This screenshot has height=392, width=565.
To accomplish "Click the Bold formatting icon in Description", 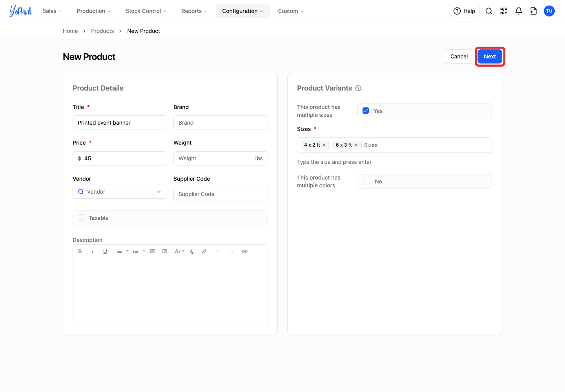I will click(x=80, y=251).
